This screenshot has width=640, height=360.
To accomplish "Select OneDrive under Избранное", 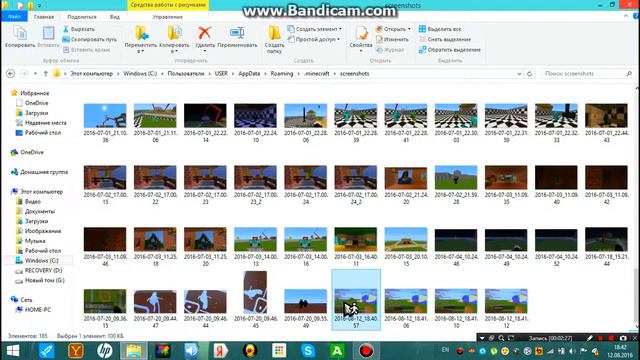I will [36, 103].
